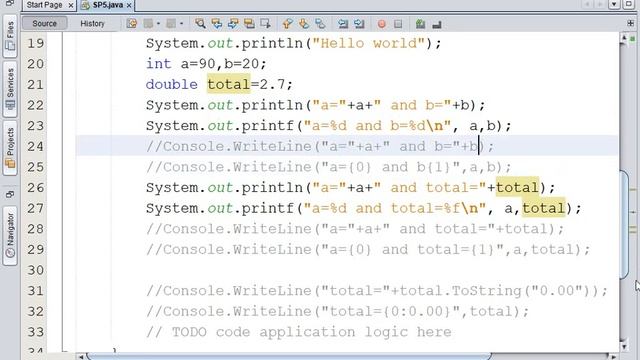Click the comment on line 28
The height and width of the screenshot is (360, 640).
pyautogui.click(x=355, y=229)
